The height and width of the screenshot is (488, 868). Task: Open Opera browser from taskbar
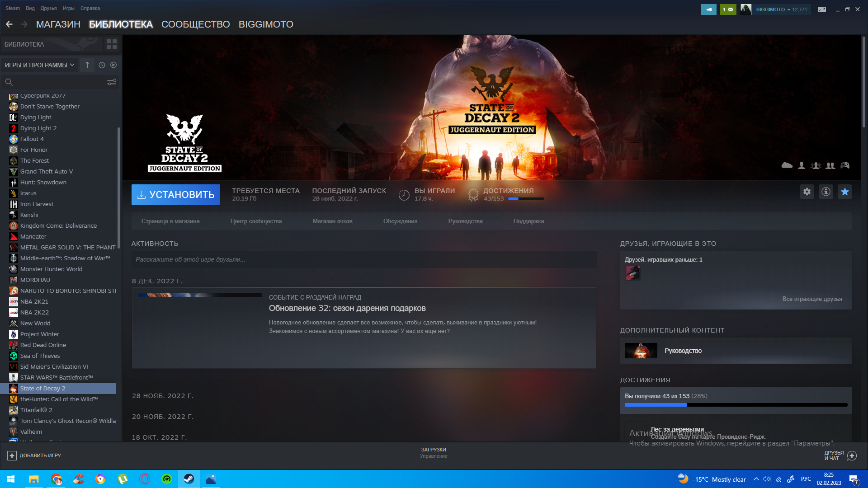pos(145,479)
